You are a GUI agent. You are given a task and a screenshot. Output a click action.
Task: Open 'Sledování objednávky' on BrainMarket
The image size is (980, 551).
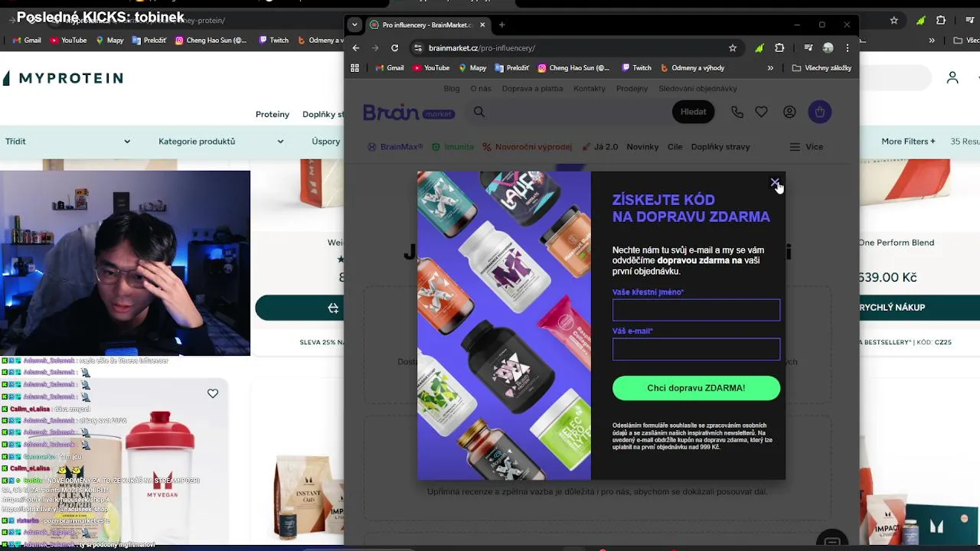tap(697, 88)
